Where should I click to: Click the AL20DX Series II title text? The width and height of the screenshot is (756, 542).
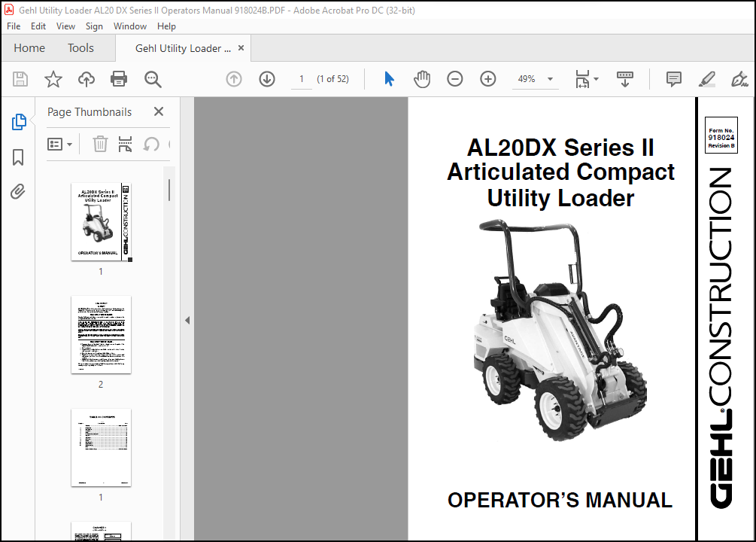coord(560,148)
